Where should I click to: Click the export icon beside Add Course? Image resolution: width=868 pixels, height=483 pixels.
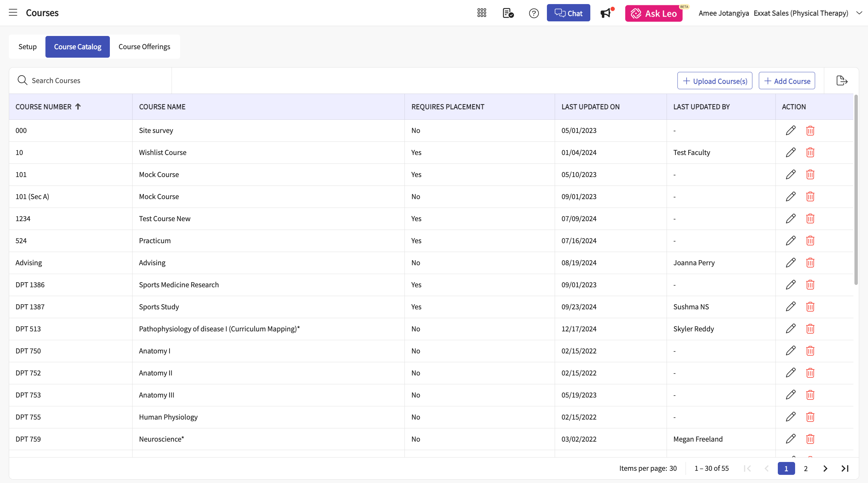click(x=842, y=81)
